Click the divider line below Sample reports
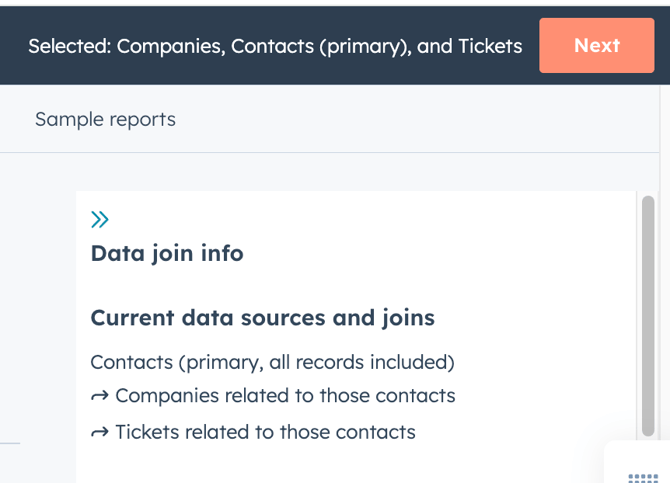 pyautogui.click(x=329, y=152)
